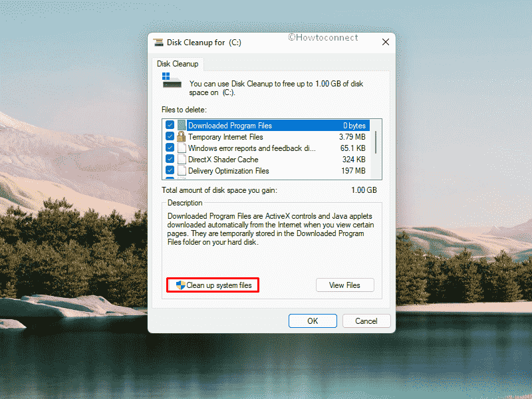Click the total 1.00 GB gain value
This screenshot has height=399, width=532.
coord(364,190)
